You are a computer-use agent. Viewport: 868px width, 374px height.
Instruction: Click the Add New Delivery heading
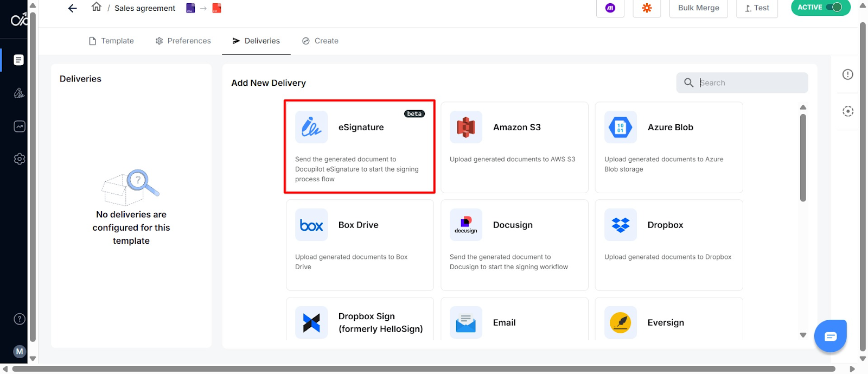(269, 83)
